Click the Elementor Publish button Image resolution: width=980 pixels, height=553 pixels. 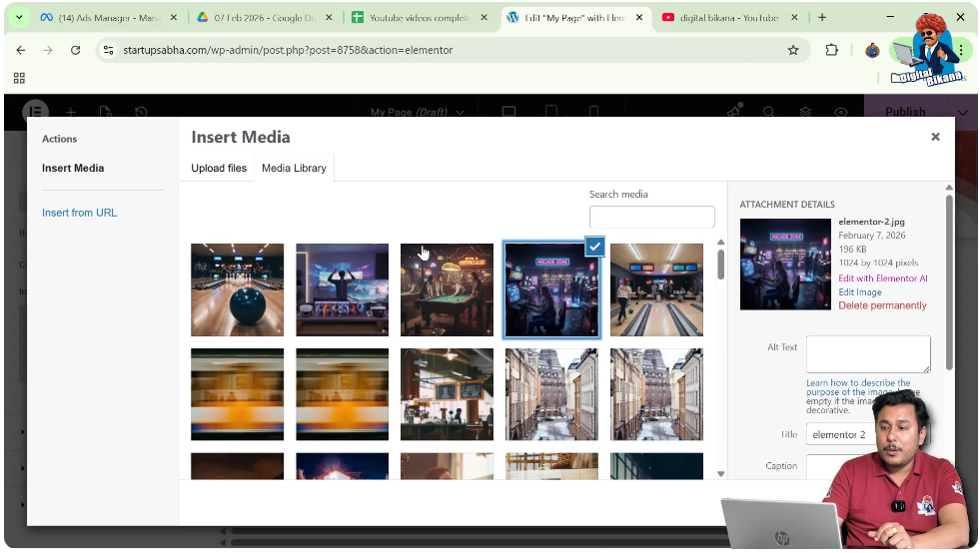(905, 111)
